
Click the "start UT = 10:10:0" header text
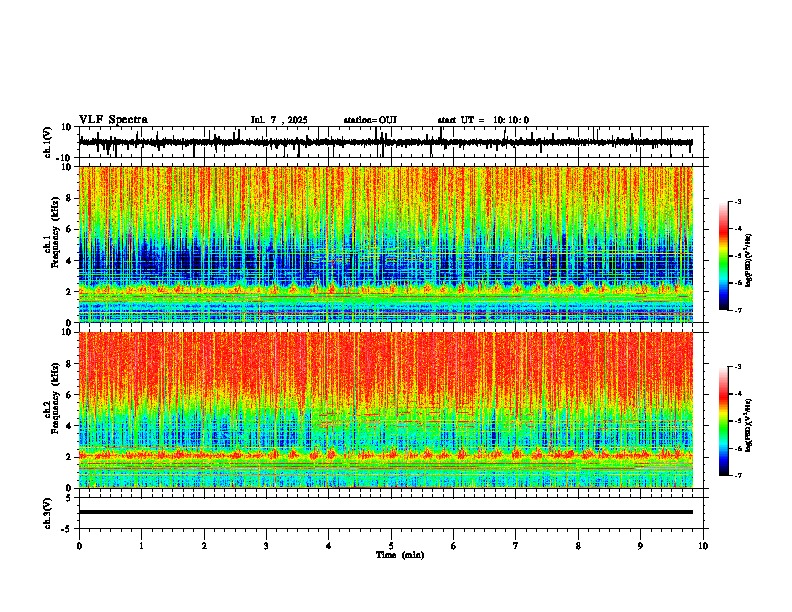483,120
